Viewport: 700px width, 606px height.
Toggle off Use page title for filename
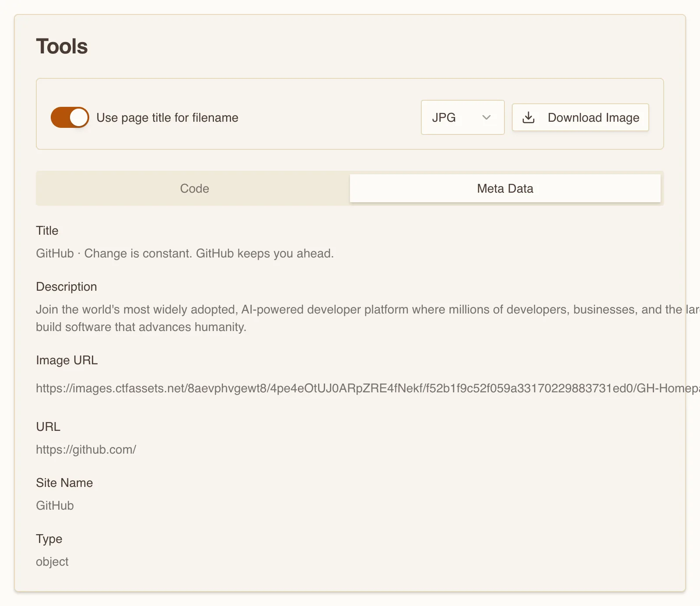(70, 117)
